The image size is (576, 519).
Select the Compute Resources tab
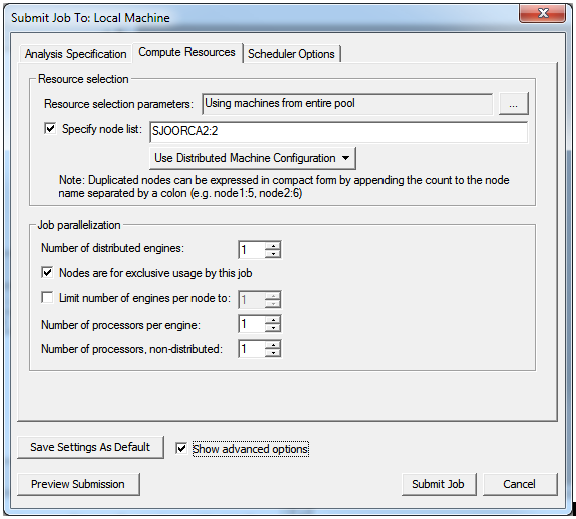point(187,52)
